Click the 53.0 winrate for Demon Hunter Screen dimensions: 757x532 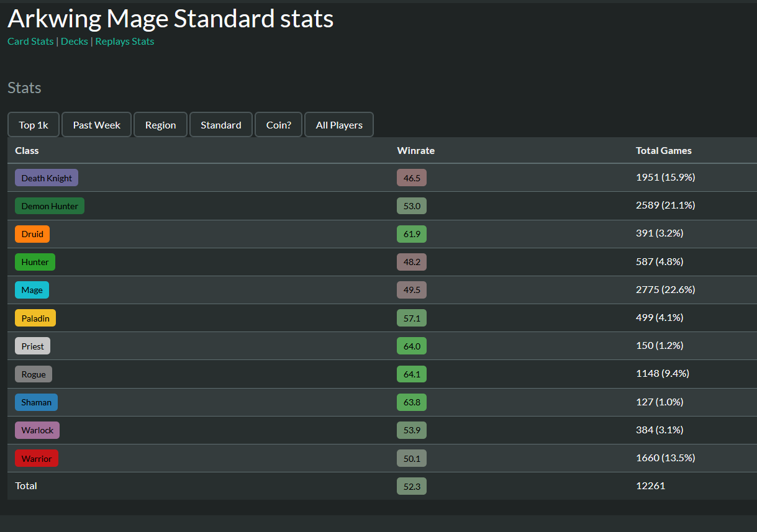pyautogui.click(x=412, y=206)
